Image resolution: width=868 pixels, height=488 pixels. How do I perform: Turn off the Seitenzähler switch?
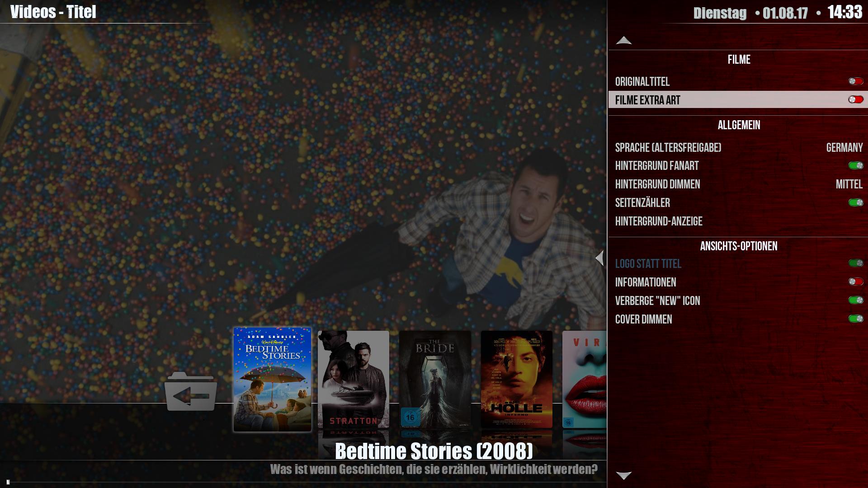click(x=856, y=202)
